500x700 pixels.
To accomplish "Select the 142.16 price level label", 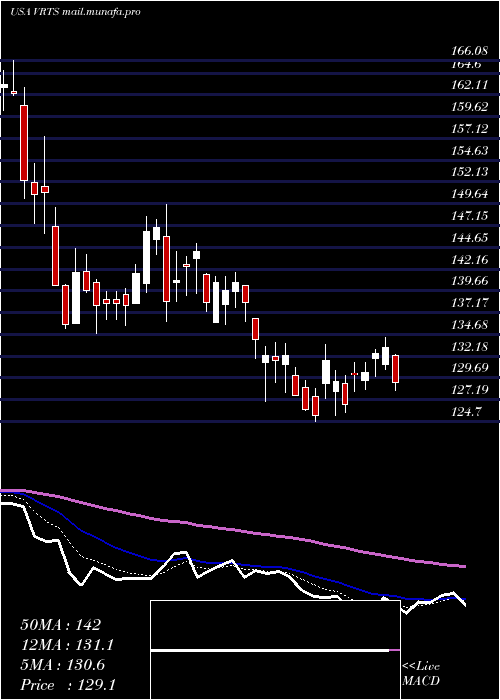I will pyautogui.click(x=469, y=260).
